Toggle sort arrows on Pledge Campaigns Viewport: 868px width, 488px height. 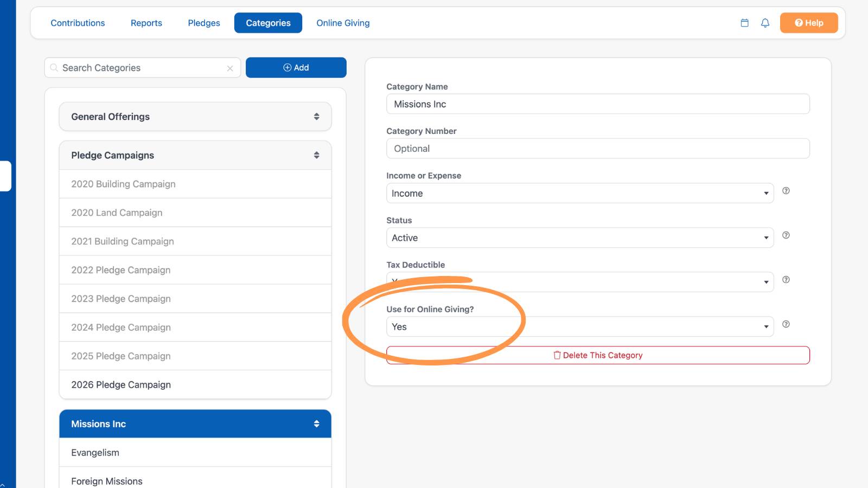316,155
